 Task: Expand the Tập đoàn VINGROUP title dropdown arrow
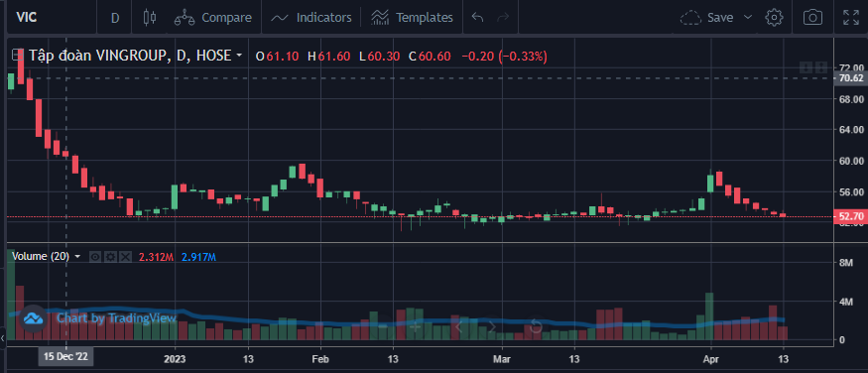[x=239, y=56]
